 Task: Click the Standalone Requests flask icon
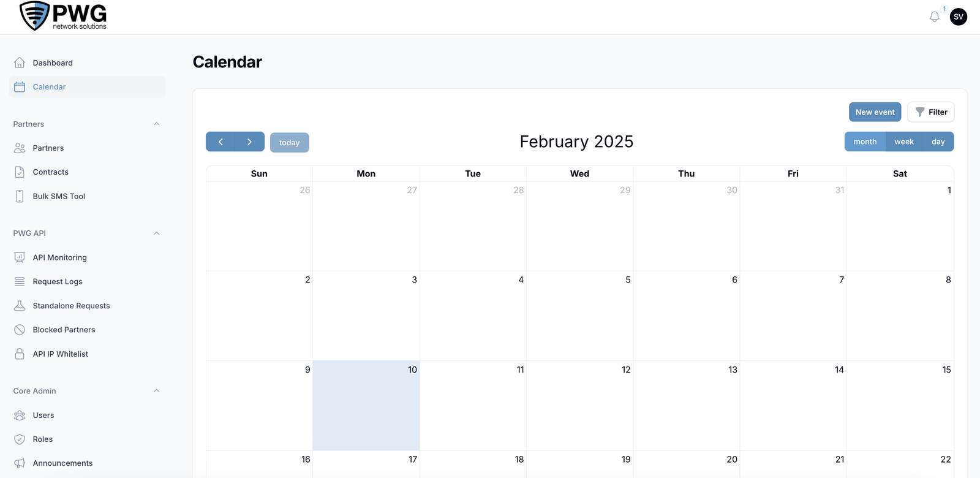[20, 306]
